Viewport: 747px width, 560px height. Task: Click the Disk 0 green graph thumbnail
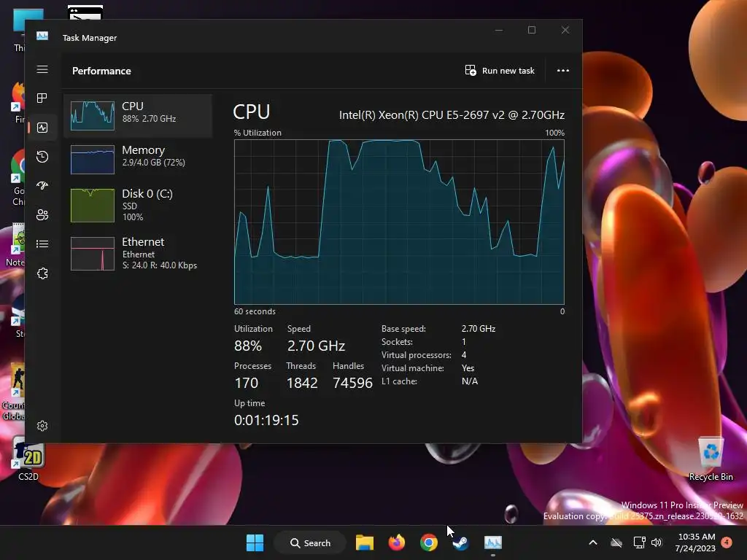pyautogui.click(x=93, y=205)
